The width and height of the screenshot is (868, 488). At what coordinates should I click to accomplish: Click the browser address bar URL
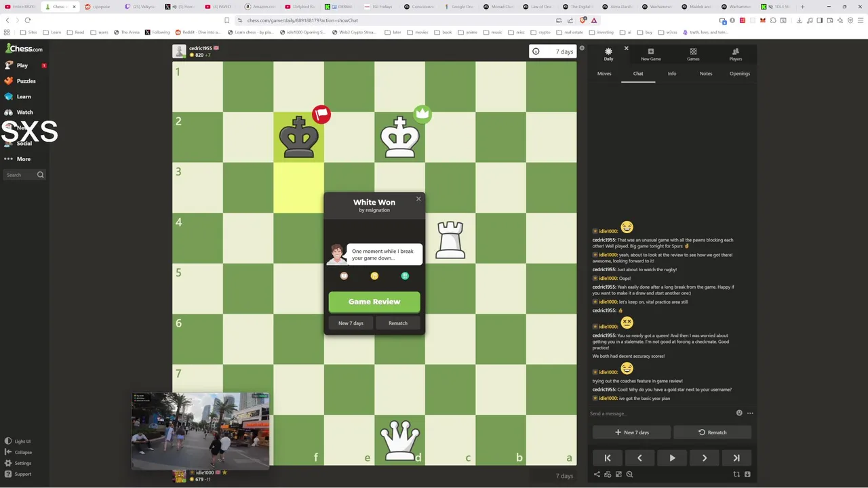pos(302,20)
